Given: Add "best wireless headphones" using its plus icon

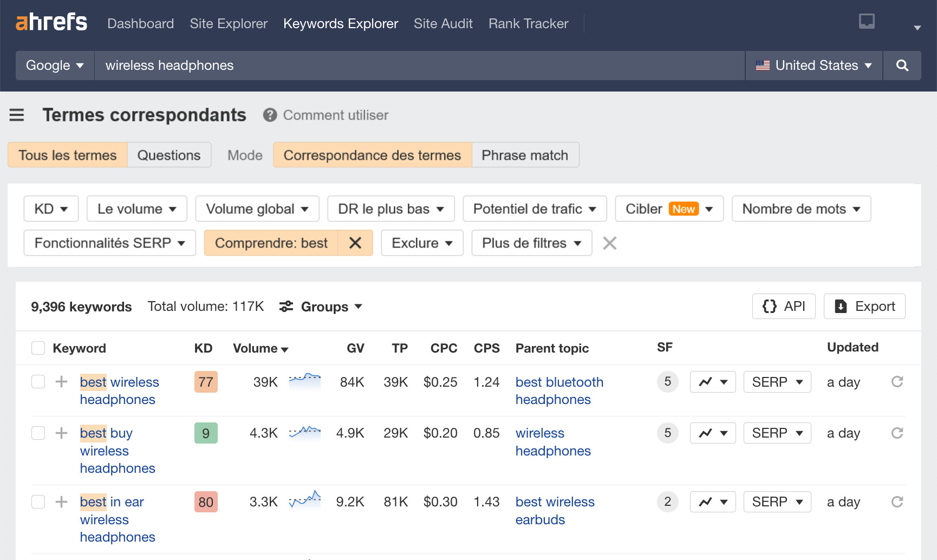Looking at the screenshot, I should point(61,381).
